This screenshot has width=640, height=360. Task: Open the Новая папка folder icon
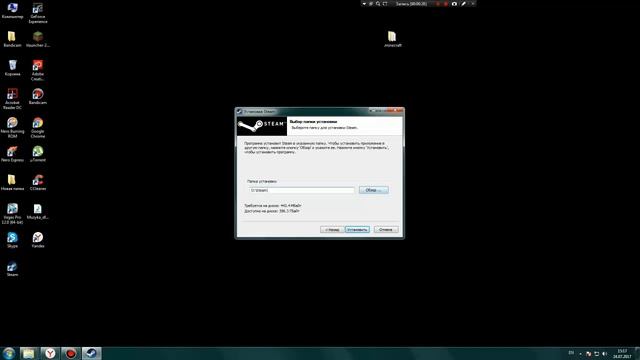point(12,182)
